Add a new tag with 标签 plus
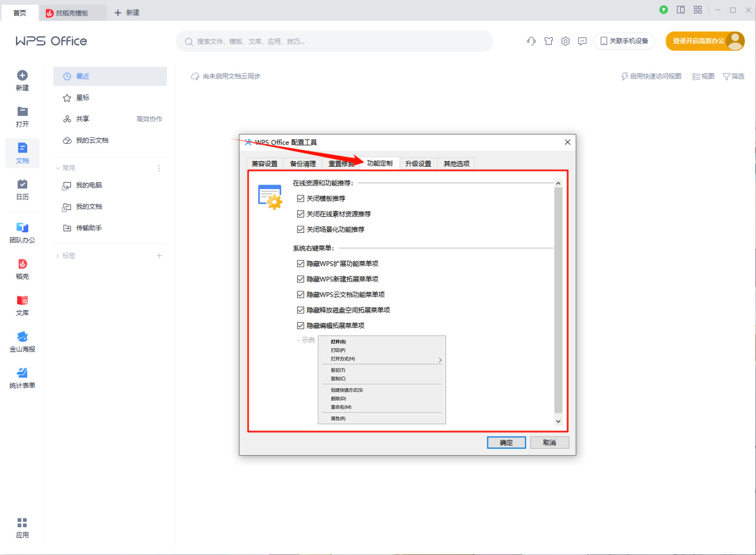This screenshot has width=756, height=555. 159,256
